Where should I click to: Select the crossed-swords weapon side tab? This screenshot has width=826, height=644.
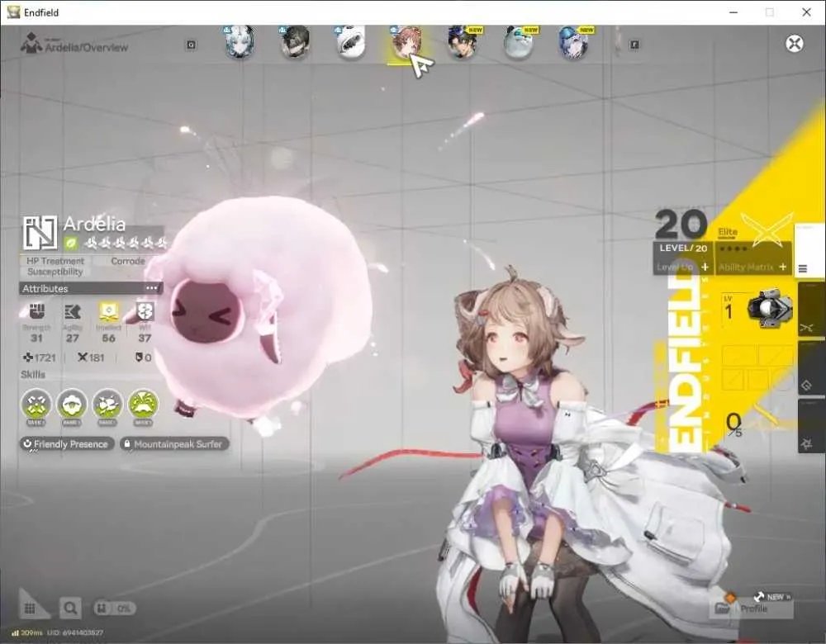tap(810, 310)
